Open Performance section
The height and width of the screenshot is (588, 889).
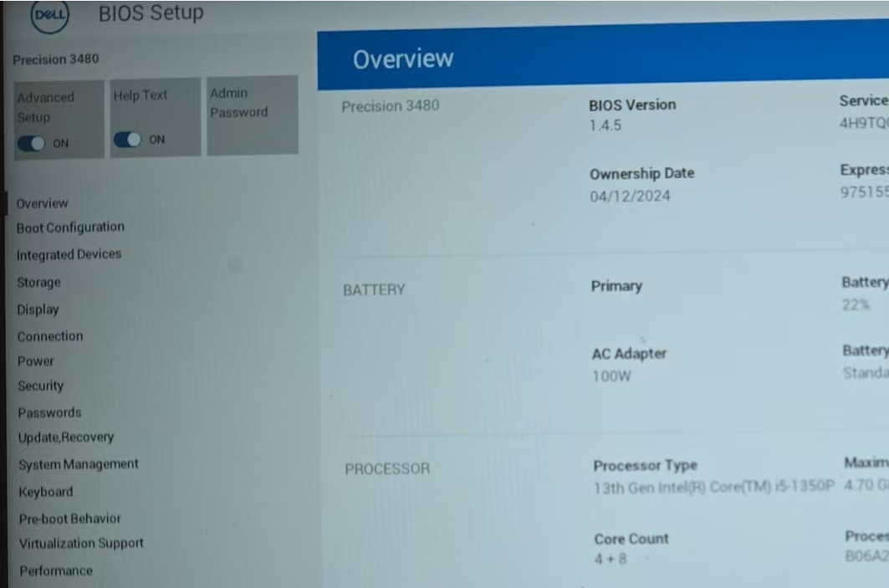(x=55, y=570)
